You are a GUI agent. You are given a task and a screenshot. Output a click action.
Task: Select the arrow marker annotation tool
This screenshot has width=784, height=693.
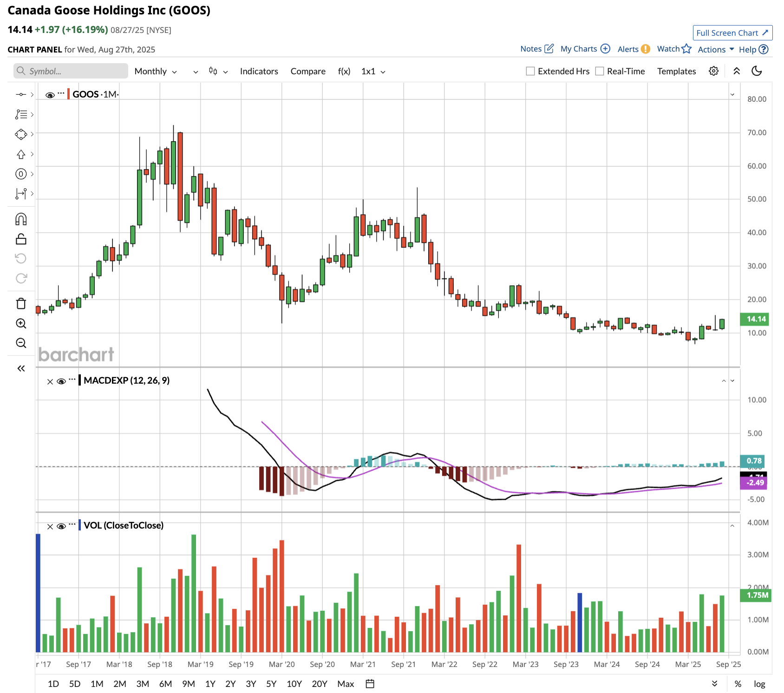tap(21, 154)
